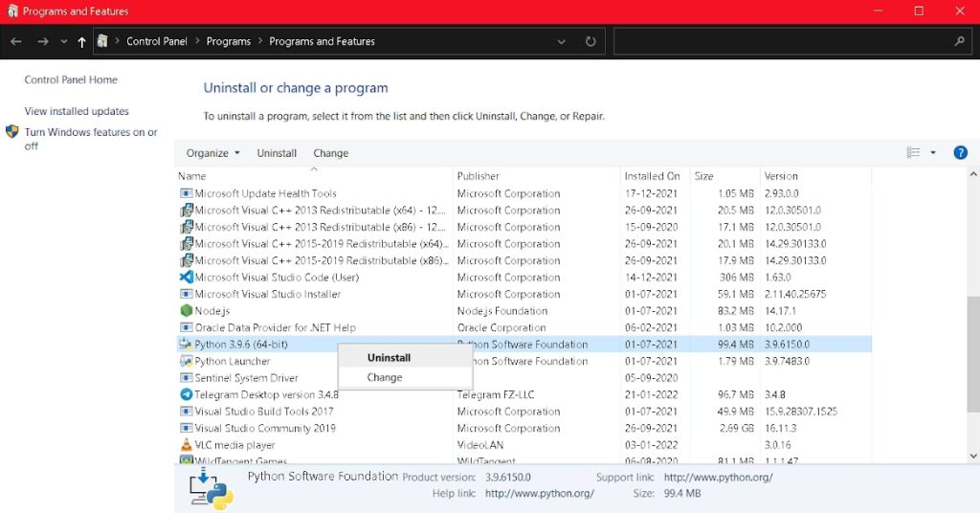Select the Node.js hexagon icon

[186, 310]
